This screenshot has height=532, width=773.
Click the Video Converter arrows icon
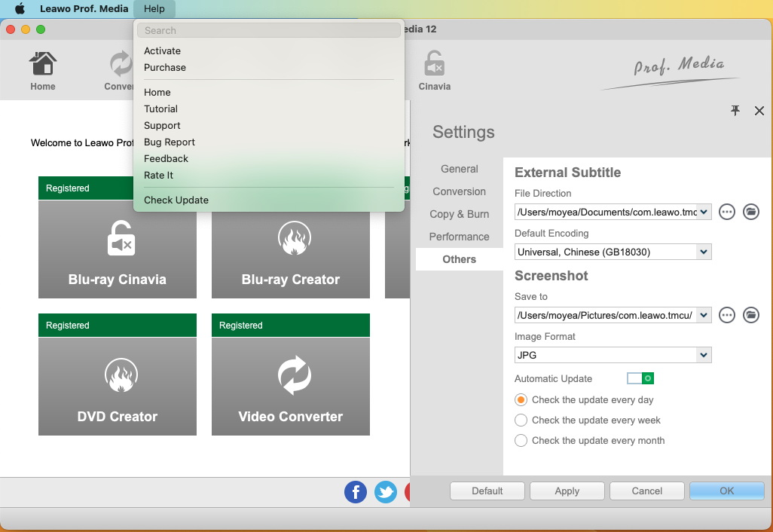[x=295, y=375]
